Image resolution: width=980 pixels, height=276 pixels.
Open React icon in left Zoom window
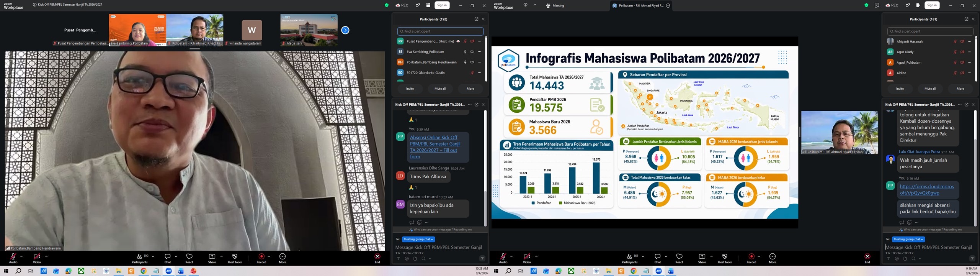click(x=189, y=258)
